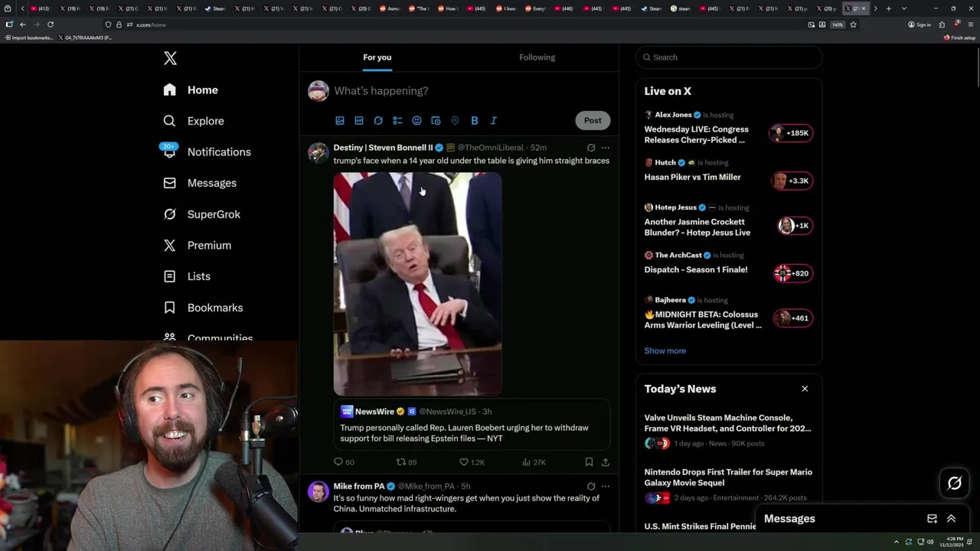Like Destiny's post
This screenshot has width=980, height=551.
click(471, 462)
